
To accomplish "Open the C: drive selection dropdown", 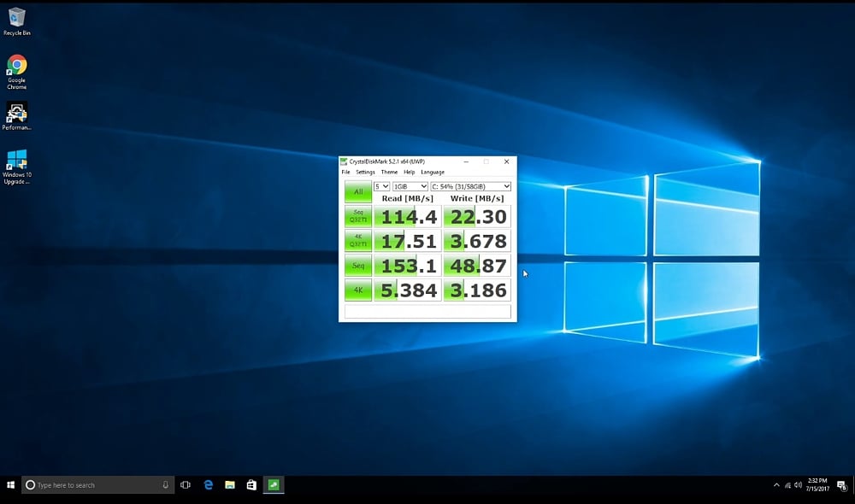I will pos(470,186).
